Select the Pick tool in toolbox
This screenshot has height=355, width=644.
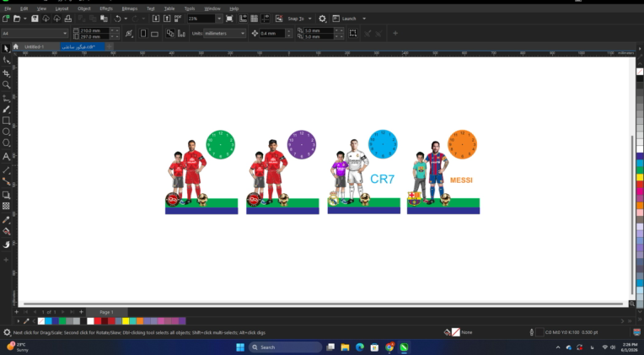click(6, 48)
